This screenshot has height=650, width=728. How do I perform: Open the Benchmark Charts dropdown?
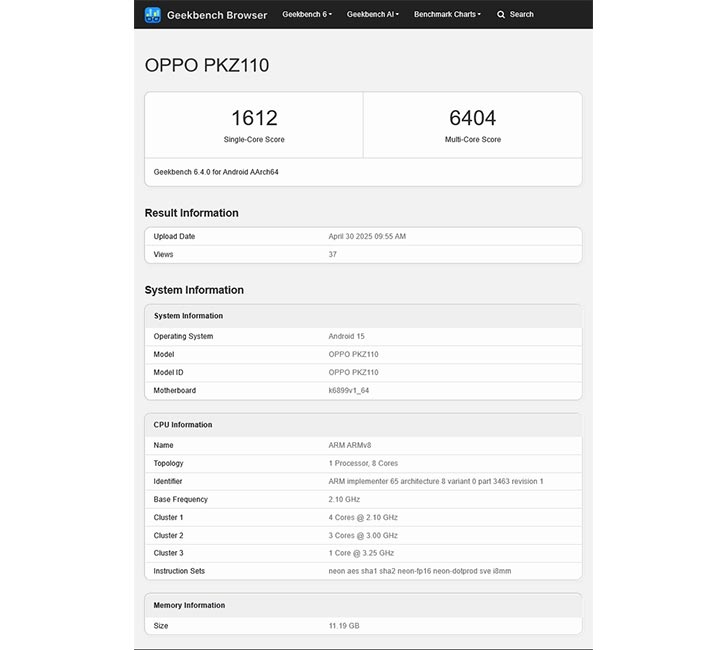coord(447,14)
